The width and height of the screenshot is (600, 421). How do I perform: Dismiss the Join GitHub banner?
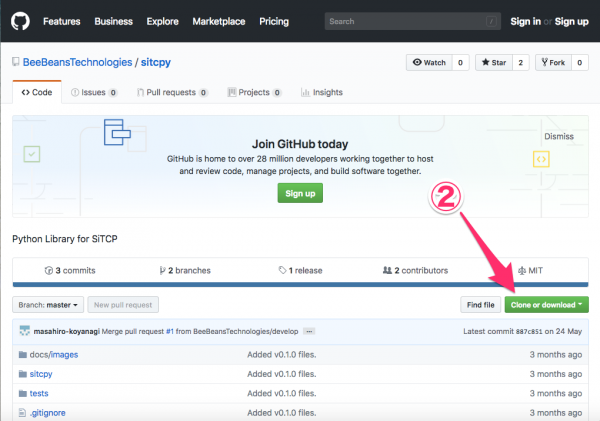[x=558, y=136]
